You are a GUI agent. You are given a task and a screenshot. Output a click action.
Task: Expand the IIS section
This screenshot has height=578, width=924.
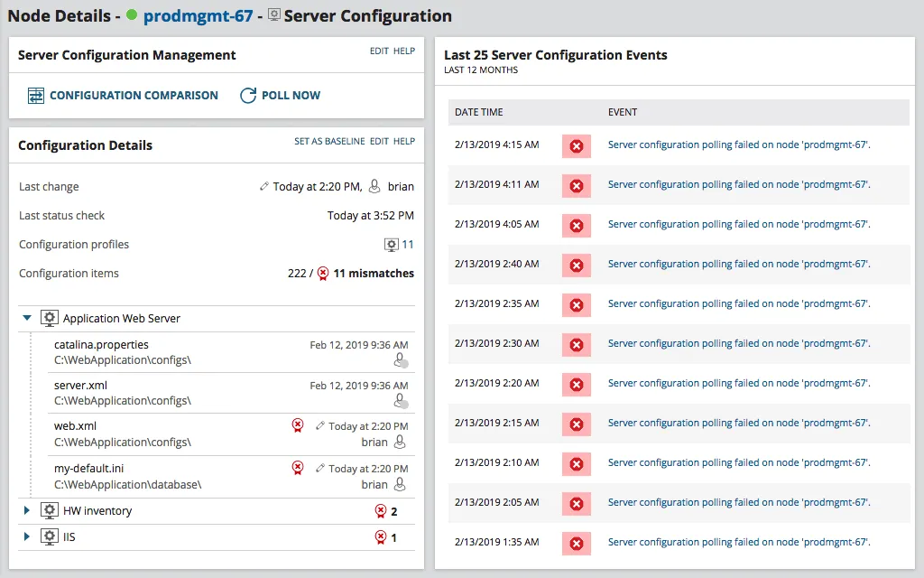pyautogui.click(x=25, y=536)
